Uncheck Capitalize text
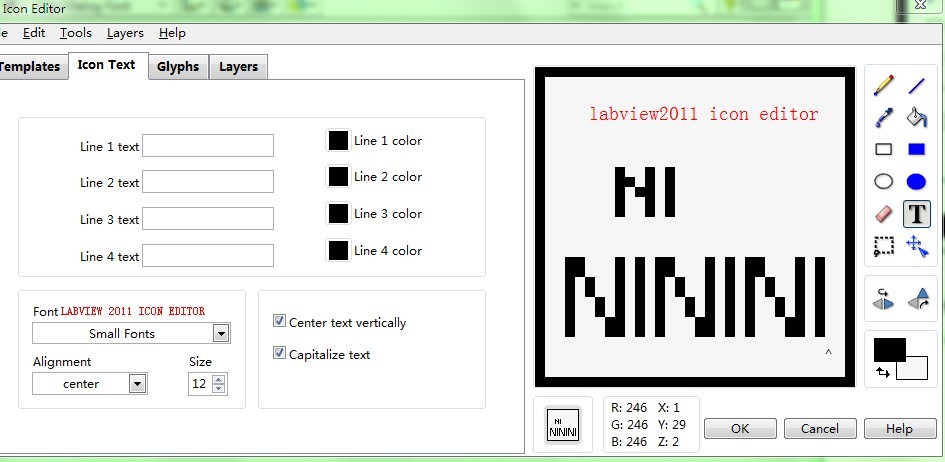This screenshot has width=945, height=462. point(279,353)
